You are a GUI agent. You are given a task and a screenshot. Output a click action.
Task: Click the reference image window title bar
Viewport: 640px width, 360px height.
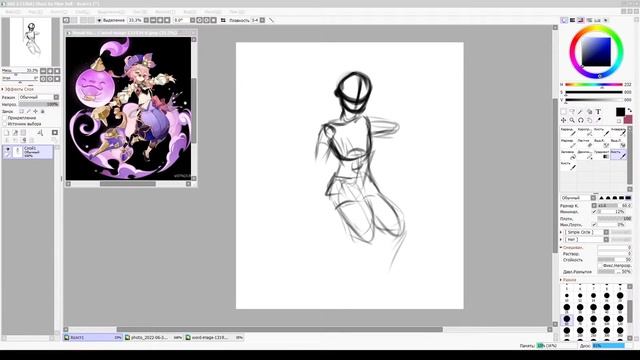pos(131,33)
